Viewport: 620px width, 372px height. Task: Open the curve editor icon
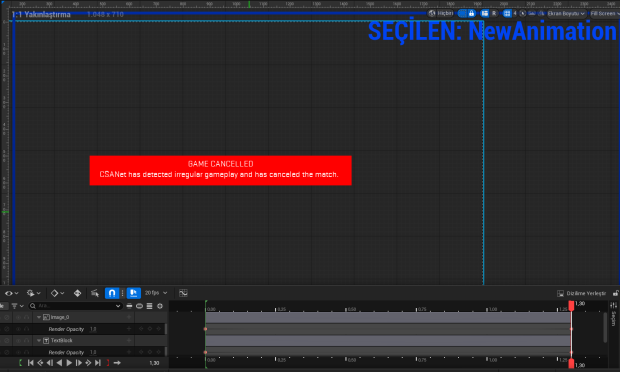(183, 293)
